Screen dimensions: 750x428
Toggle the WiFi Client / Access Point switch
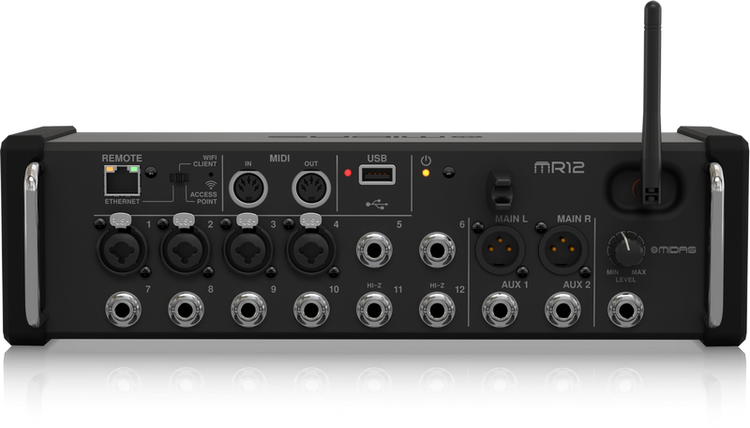(x=179, y=177)
